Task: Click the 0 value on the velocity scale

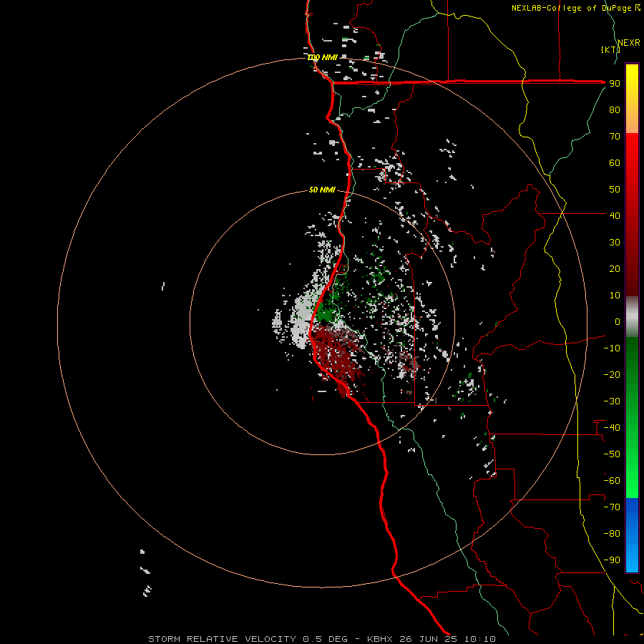Action: 618,321
